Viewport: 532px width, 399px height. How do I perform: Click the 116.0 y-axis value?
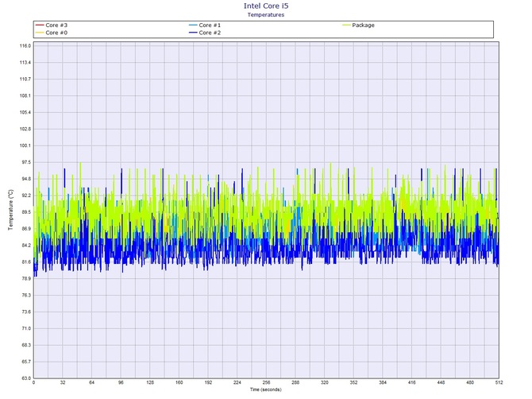pos(25,46)
